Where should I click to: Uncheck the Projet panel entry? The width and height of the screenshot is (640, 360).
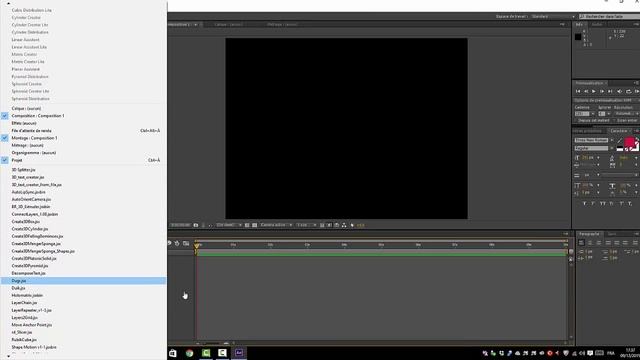[83, 160]
